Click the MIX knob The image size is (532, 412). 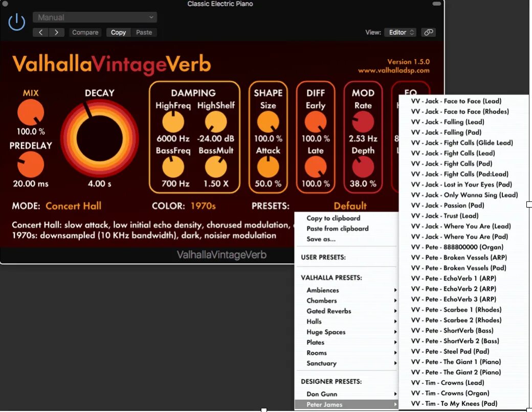(x=31, y=112)
